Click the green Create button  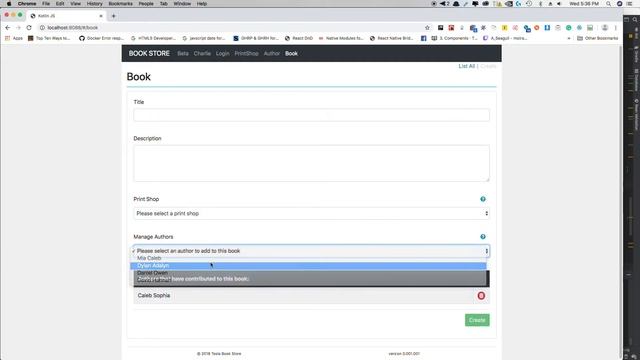477,320
